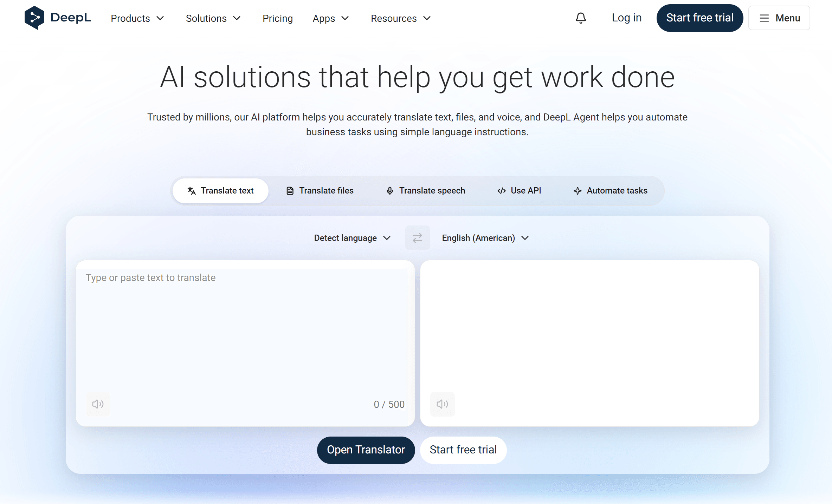This screenshot has height=504, width=832.
Task: Click the Log in link
Action: [x=626, y=18]
